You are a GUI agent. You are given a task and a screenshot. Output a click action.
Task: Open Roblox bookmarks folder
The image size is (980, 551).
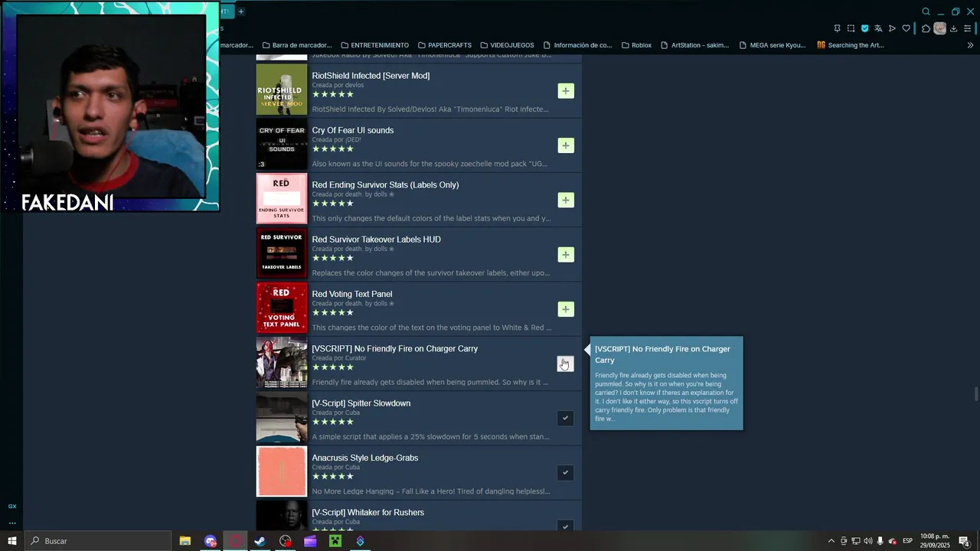pos(636,45)
